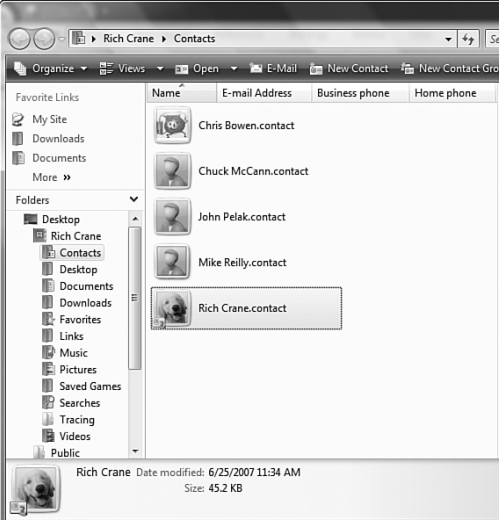This screenshot has height=520, width=499.
Task: Select Contacts in the address path
Action: point(194,39)
